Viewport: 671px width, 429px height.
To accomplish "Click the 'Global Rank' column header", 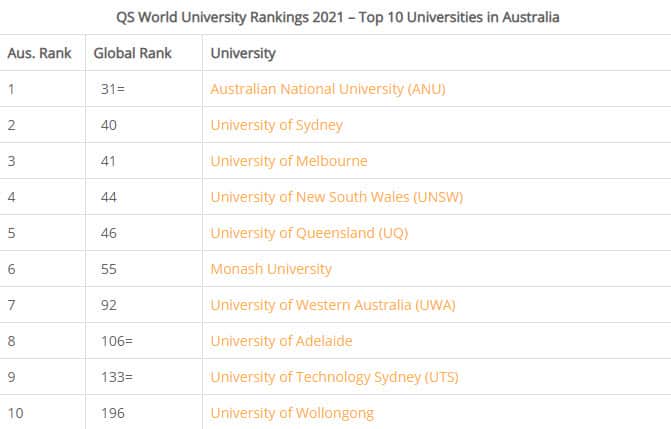I will point(132,53).
